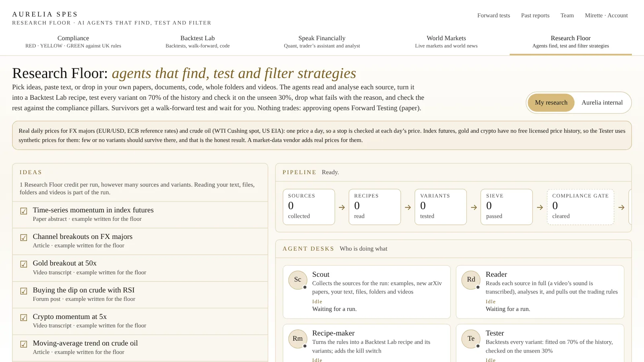Open Past reports
Viewport: 644px width, 362px height.
click(535, 15)
